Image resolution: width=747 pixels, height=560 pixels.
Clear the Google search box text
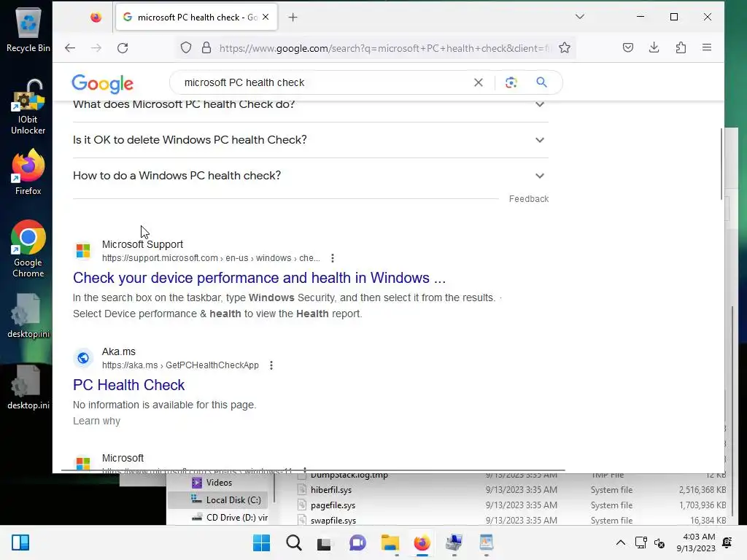click(479, 82)
